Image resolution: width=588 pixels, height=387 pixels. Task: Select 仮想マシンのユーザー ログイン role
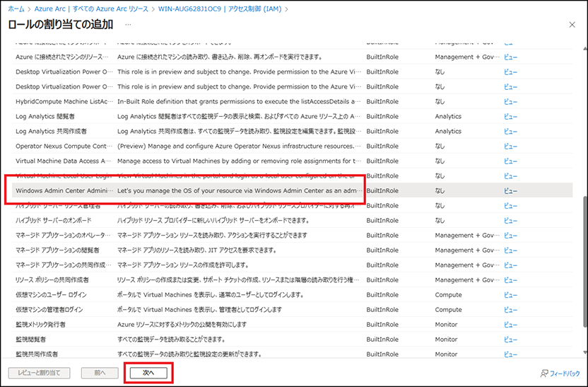(x=292, y=294)
